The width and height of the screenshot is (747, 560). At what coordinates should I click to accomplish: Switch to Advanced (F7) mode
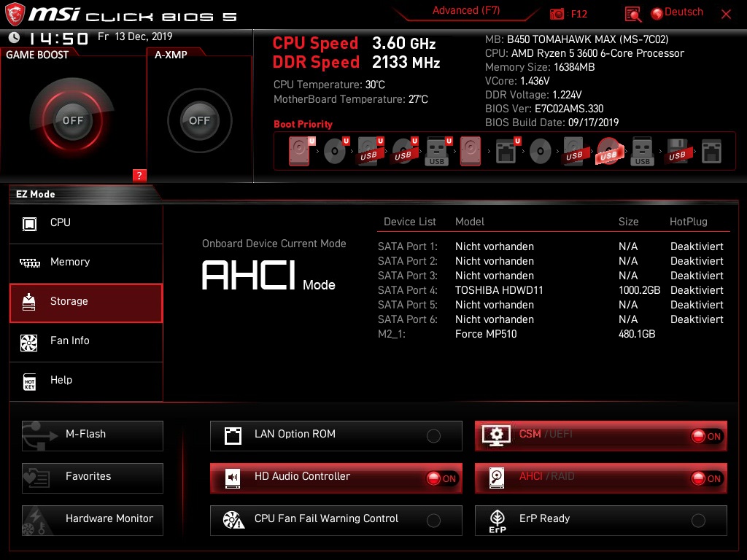[x=466, y=11]
